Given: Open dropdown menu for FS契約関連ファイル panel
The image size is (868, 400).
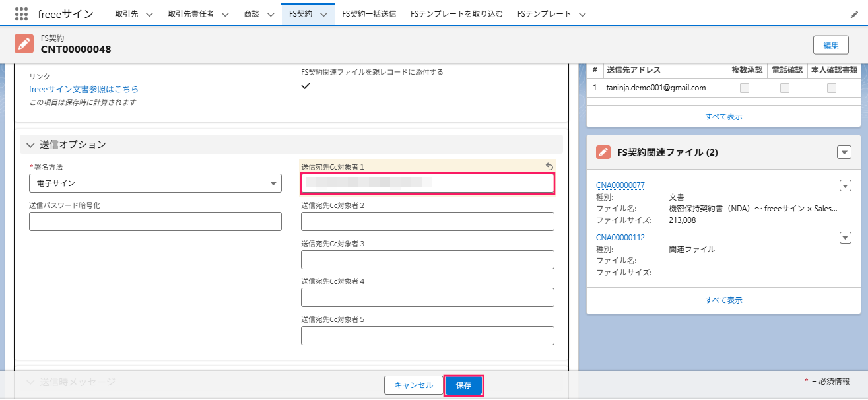Looking at the screenshot, I should click(x=844, y=152).
